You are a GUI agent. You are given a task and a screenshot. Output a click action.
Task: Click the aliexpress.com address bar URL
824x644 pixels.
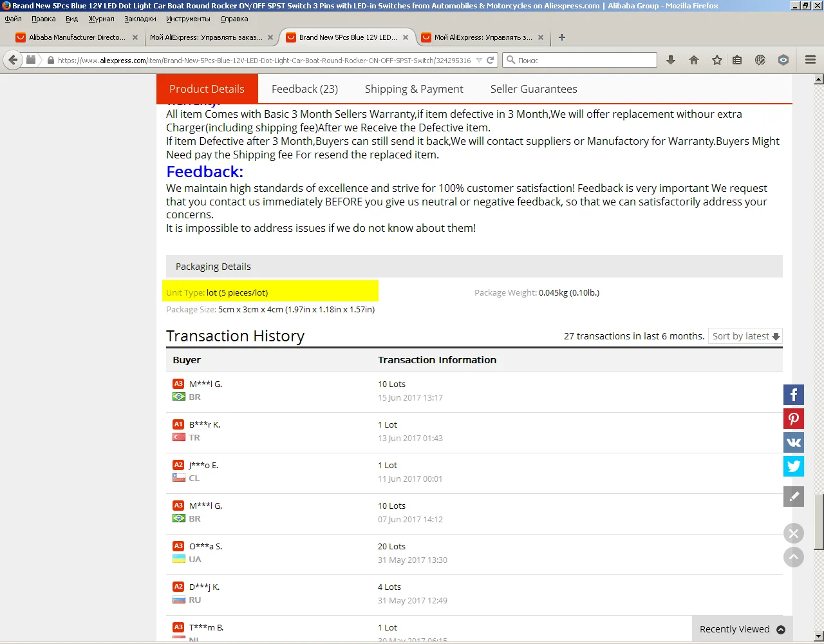click(264, 60)
